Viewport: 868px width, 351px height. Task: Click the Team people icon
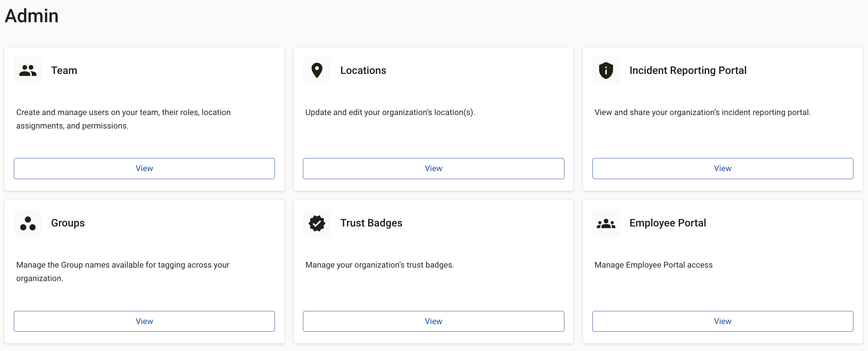point(28,70)
